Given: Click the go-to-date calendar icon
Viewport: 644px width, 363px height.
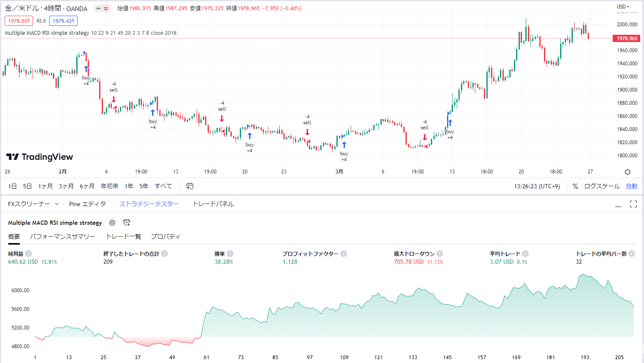Looking at the screenshot, I should pos(190,186).
